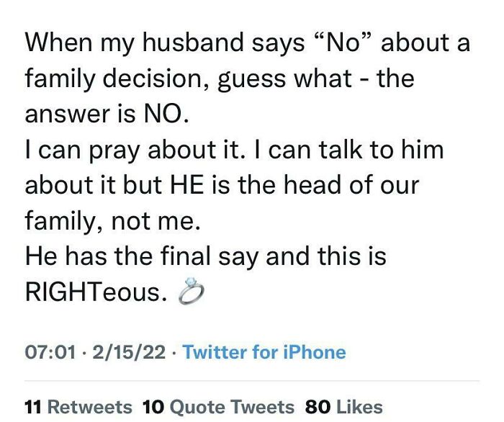Show the 80 Likes list
The height and width of the screenshot is (422, 504).
point(344,407)
